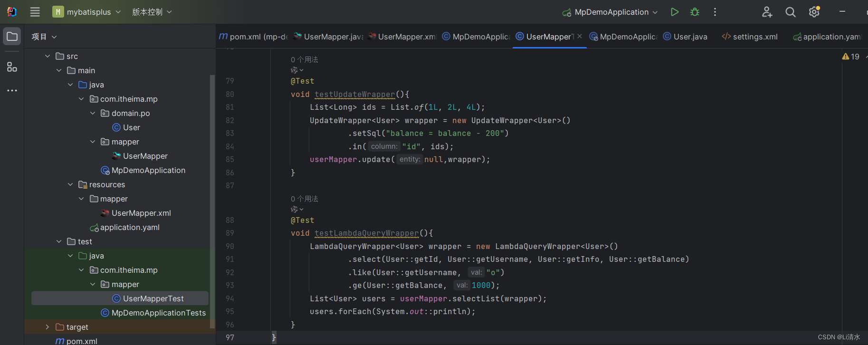Switch to pom.xml (mp-demo) tab

[253, 37]
